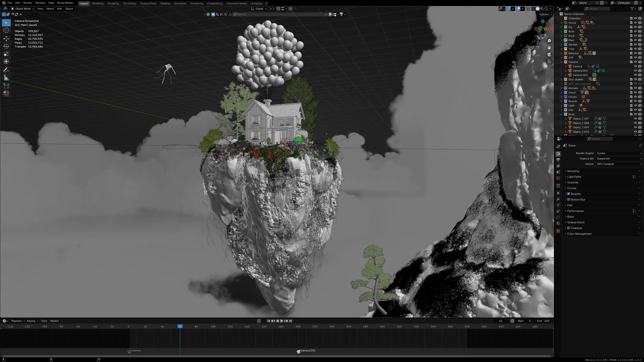
Task: Open the Global transform orientation dropdown
Action: (259, 9)
